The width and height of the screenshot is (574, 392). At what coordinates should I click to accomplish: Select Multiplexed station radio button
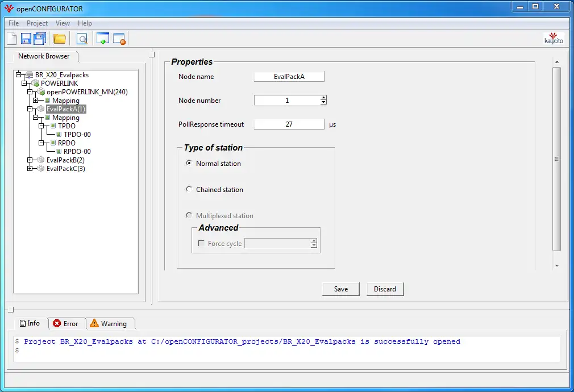coord(189,215)
